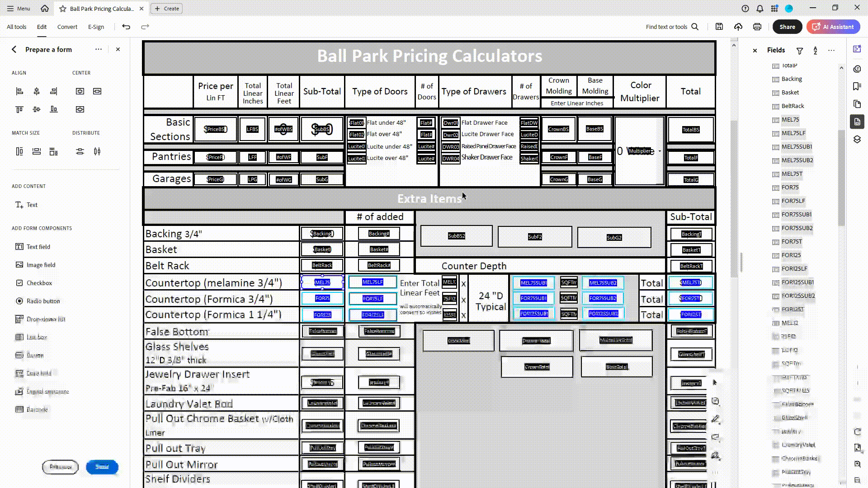
Task: Click the match width size icon
Action: (x=37, y=151)
